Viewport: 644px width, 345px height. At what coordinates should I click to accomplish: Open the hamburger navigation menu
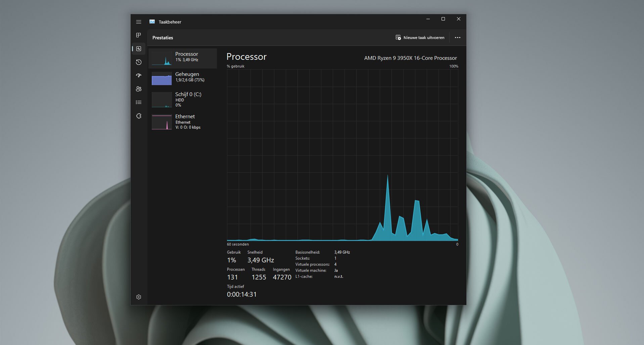pyautogui.click(x=139, y=22)
